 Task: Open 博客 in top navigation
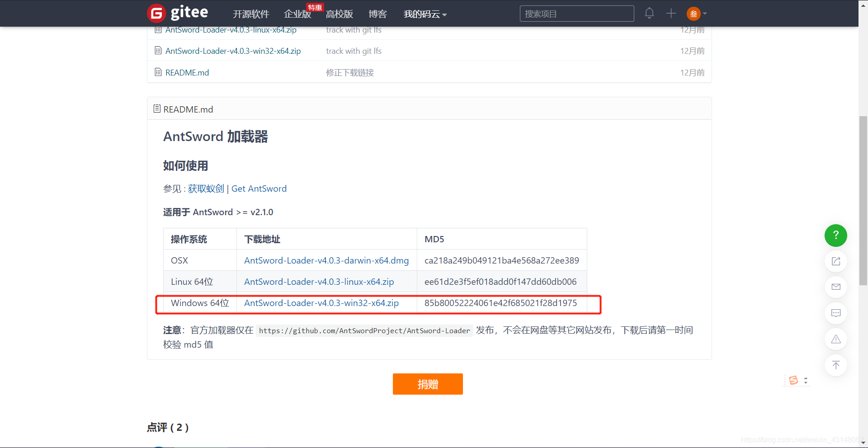377,14
